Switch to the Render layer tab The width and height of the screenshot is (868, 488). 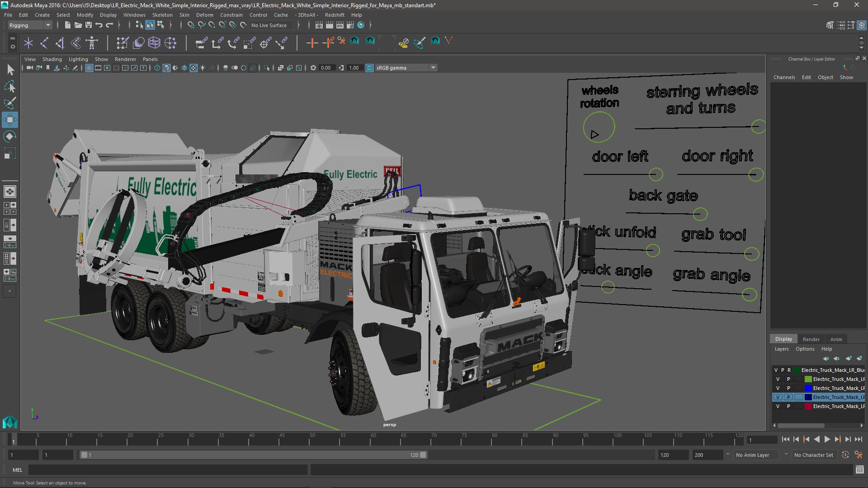pos(811,339)
